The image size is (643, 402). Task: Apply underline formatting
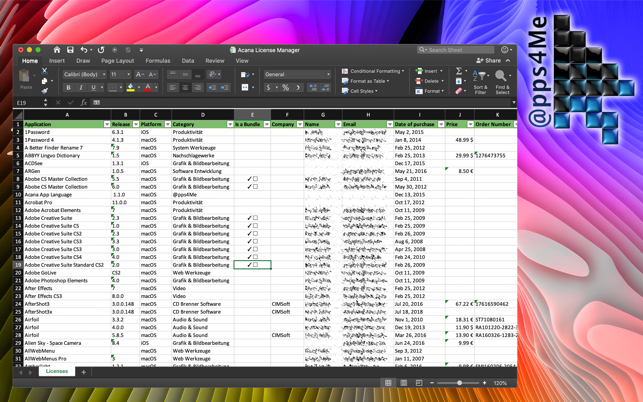tap(93, 87)
